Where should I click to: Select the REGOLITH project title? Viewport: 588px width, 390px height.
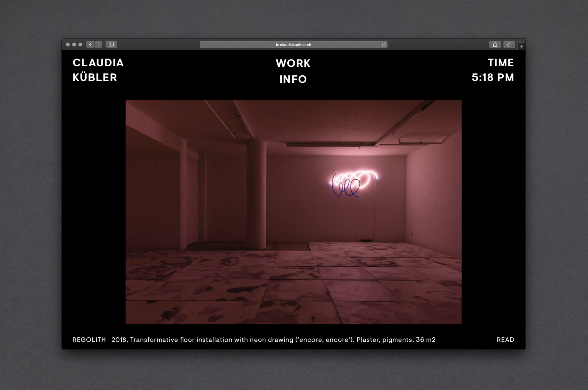click(89, 340)
